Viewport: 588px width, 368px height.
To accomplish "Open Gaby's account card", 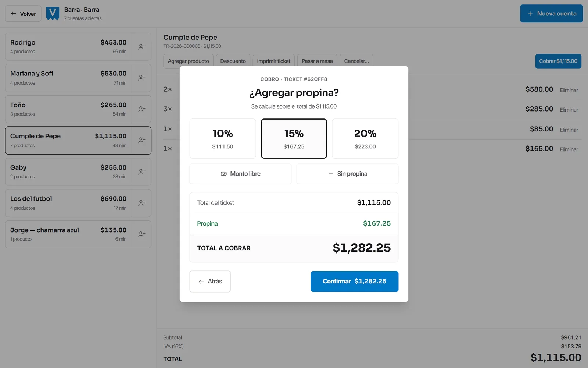I will 68,172.
